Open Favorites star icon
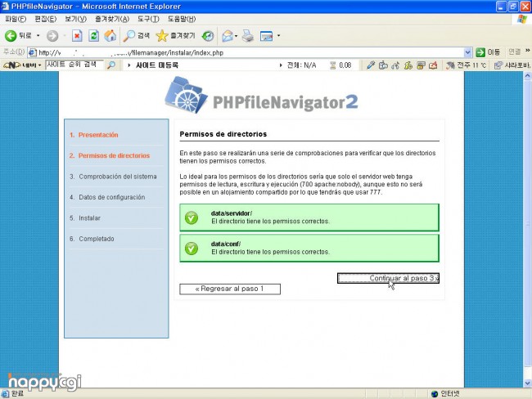The image size is (532, 399). [162, 36]
